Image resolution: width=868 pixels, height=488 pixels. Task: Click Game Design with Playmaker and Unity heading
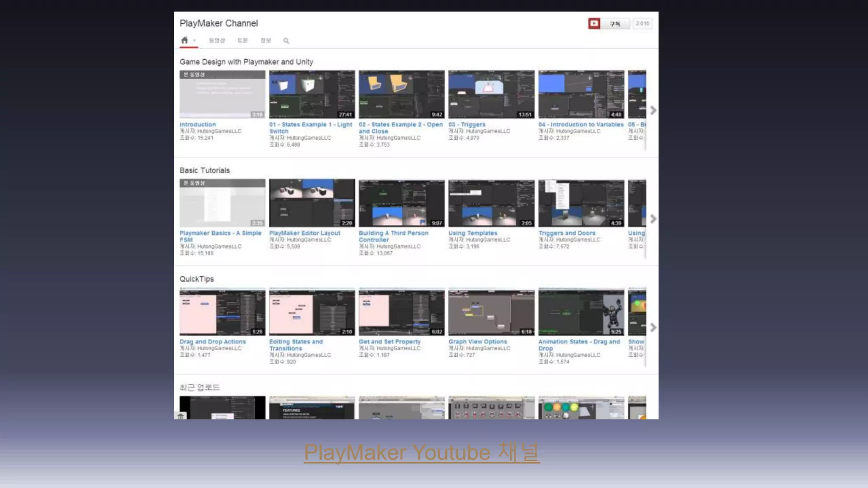(x=246, y=62)
